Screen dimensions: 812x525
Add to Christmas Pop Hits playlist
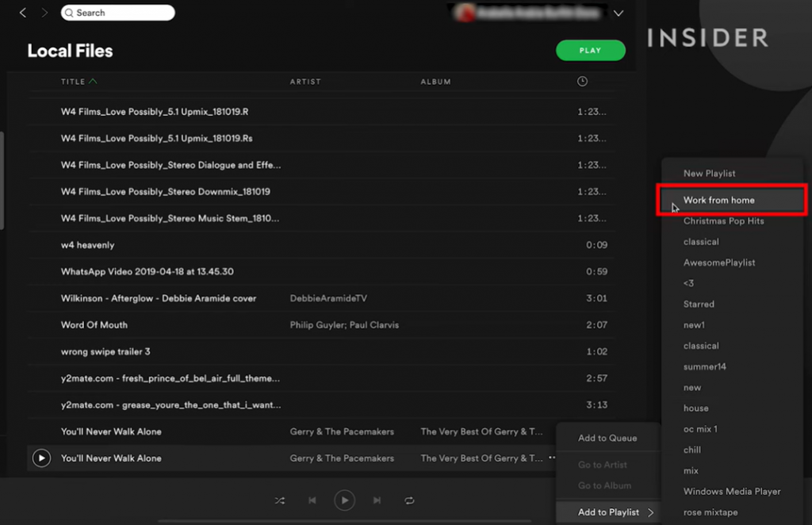click(x=723, y=220)
